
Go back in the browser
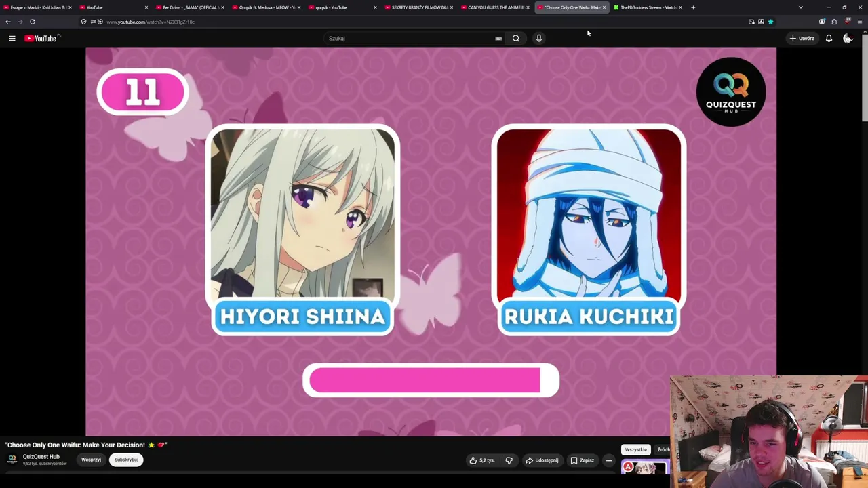click(8, 22)
